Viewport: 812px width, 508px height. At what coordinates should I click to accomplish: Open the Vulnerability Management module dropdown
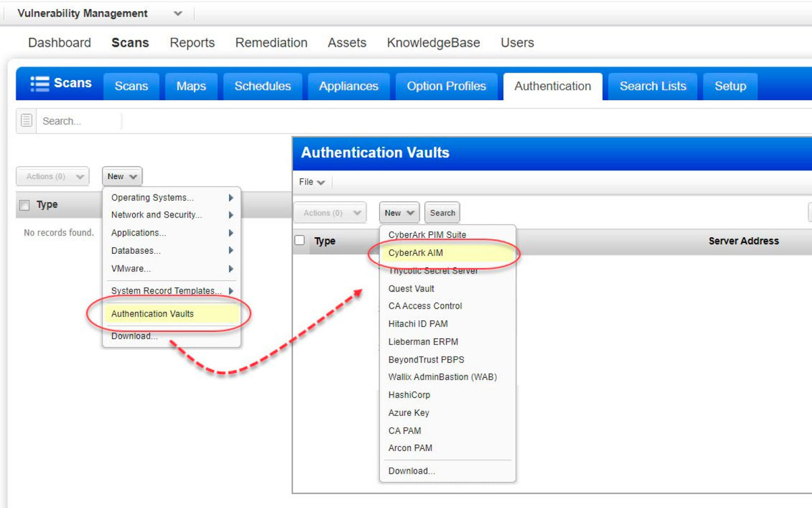[177, 13]
